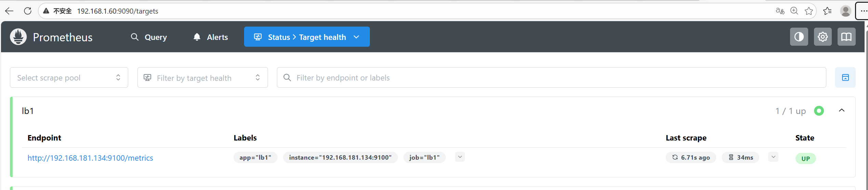Screen dimensions: 868x190
Task: Click the Labels column header
Action: (x=245, y=138)
